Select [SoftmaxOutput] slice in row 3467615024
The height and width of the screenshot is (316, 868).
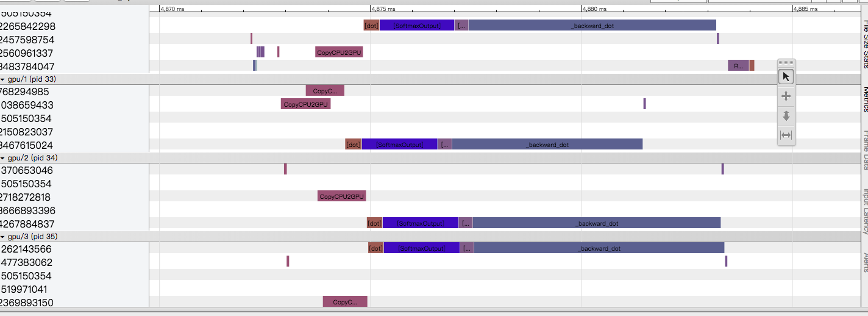point(399,144)
